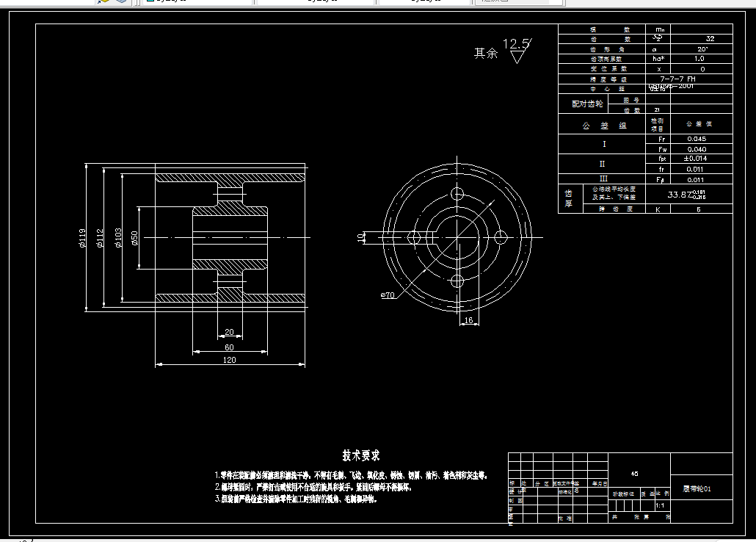Image resolution: width=756 pixels, height=542 pixels.
Task: Select technical requirement note 1
Action: [352, 476]
